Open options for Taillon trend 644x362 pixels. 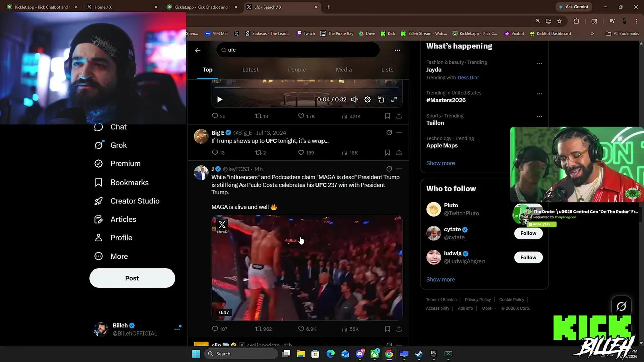click(x=539, y=117)
